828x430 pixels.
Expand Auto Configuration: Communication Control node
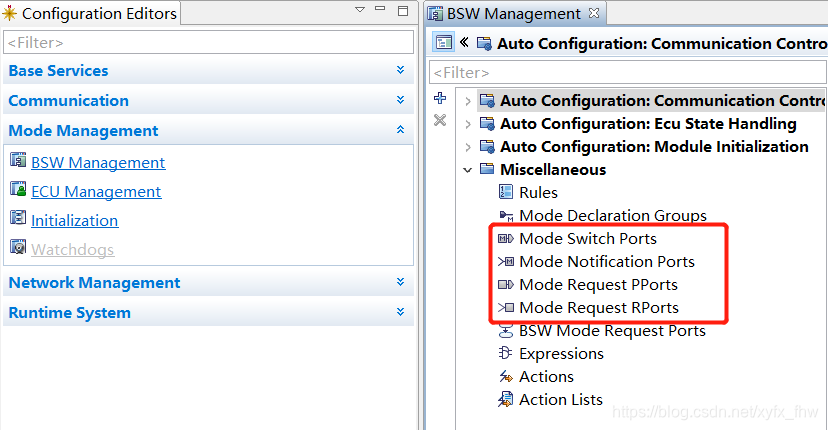pos(467,101)
